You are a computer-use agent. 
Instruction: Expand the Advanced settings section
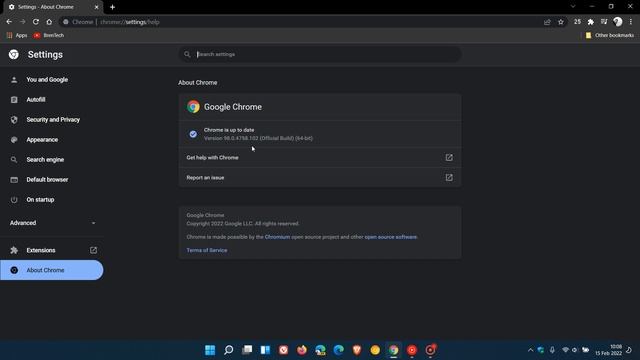[52, 223]
